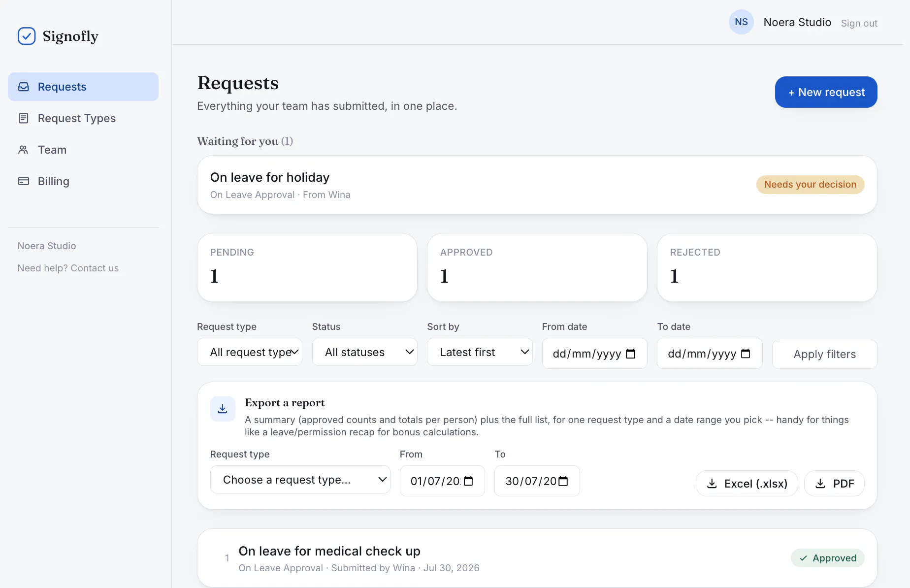Navigate to Billing
Image resolution: width=910 pixels, height=588 pixels.
pyautogui.click(x=83, y=181)
